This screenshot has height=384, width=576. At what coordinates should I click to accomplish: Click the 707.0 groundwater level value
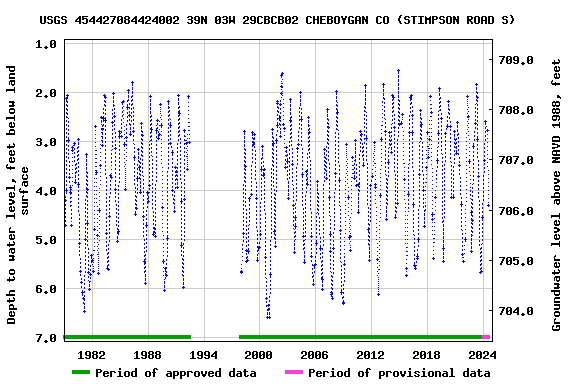point(516,160)
